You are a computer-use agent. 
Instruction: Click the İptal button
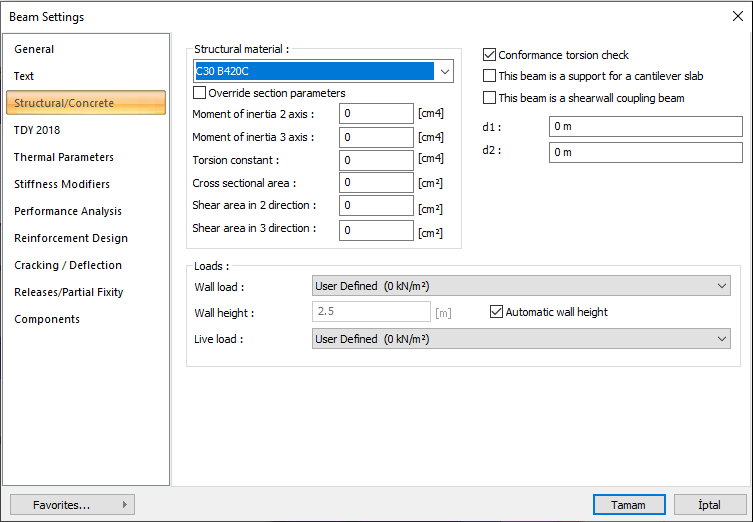[x=710, y=505]
